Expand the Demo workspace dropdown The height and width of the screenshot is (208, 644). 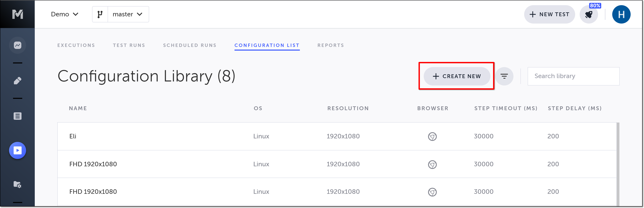(x=65, y=15)
